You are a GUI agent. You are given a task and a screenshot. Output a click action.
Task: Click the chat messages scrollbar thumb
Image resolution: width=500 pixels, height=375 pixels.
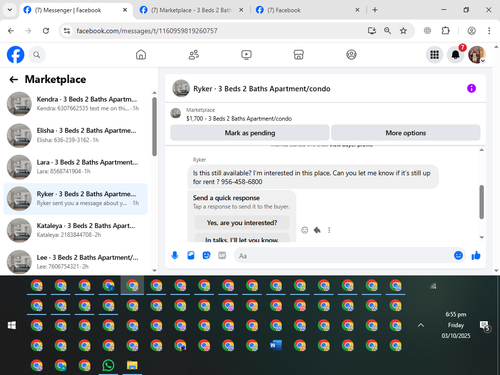pos(481,202)
